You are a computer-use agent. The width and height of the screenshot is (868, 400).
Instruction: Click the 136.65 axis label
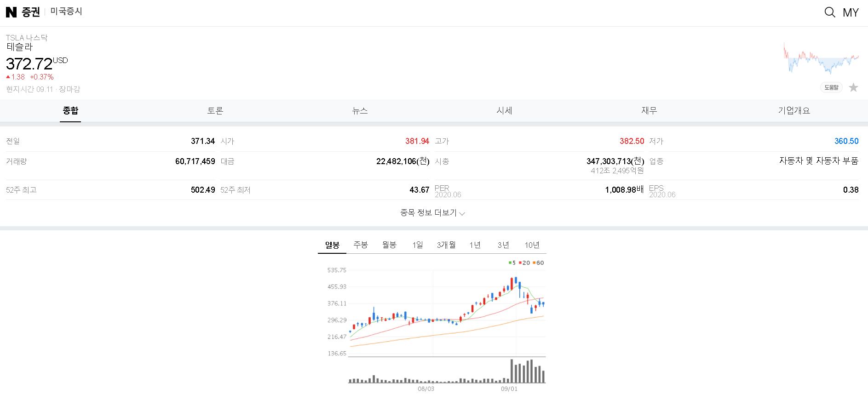pos(337,354)
